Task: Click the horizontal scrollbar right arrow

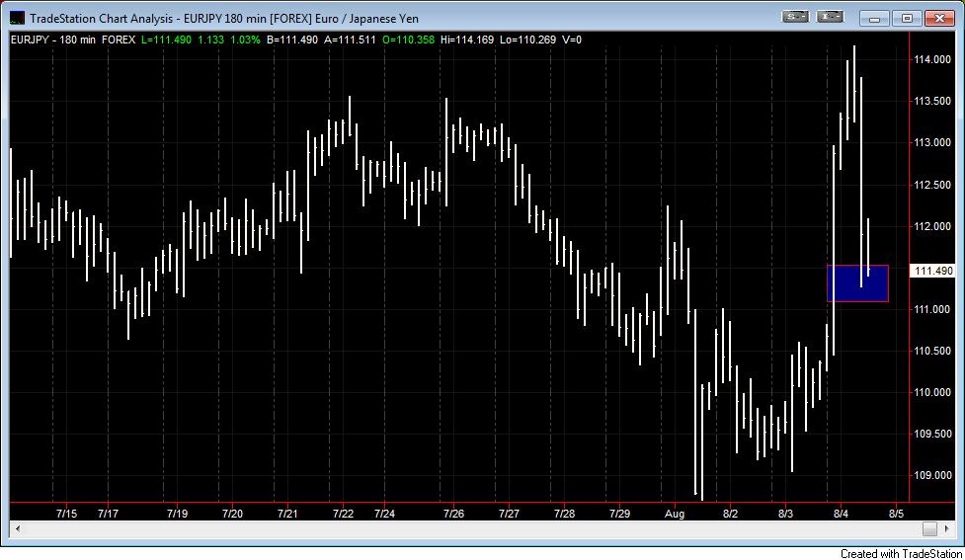Action: (x=947, y=528)
